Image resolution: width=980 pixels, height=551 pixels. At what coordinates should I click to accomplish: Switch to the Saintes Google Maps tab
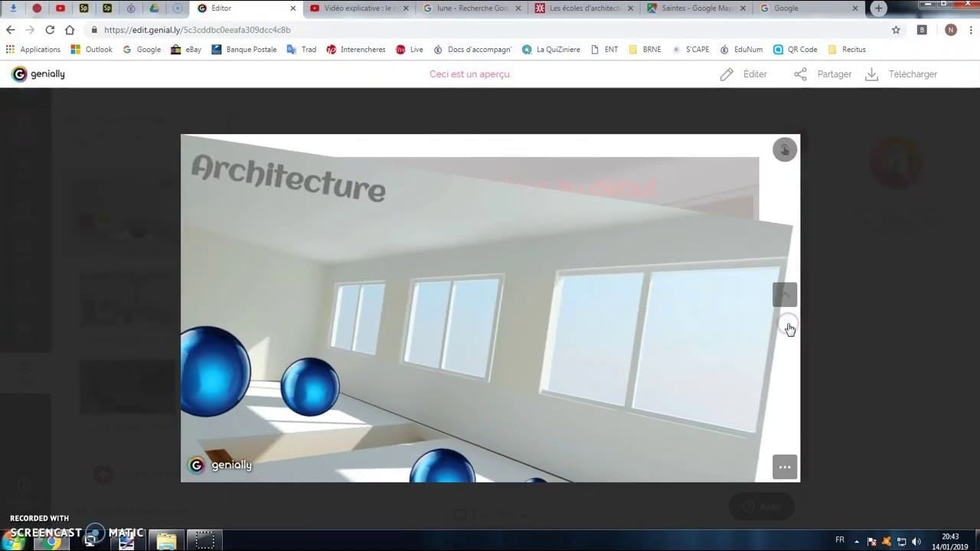[697, 8]
